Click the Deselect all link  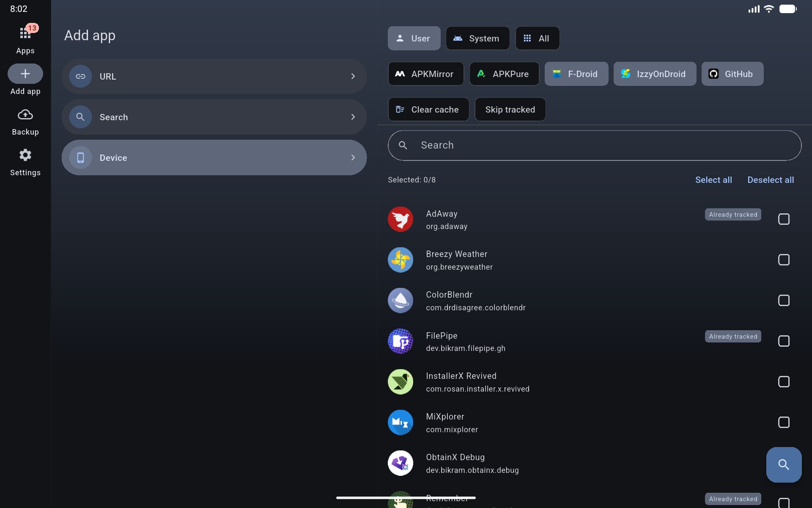pos(771,180)
